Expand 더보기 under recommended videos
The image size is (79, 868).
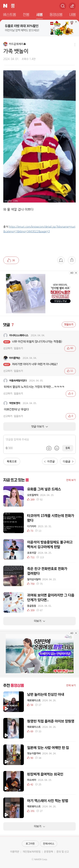pos(39,824)
